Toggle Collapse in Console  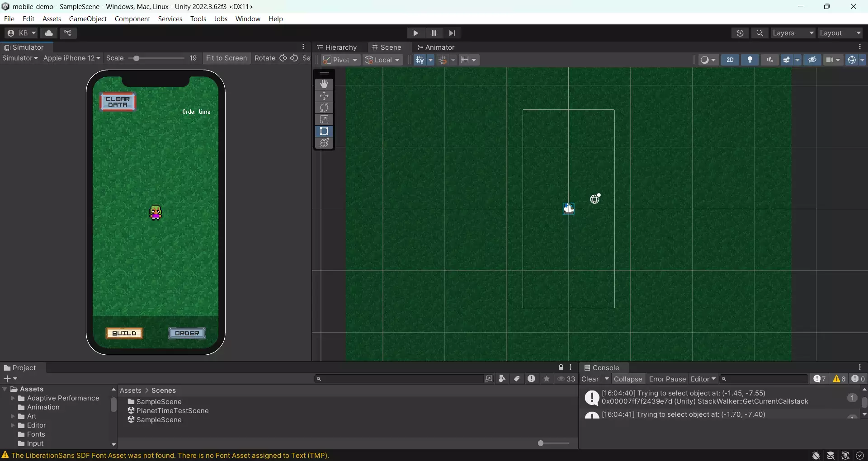627,379
